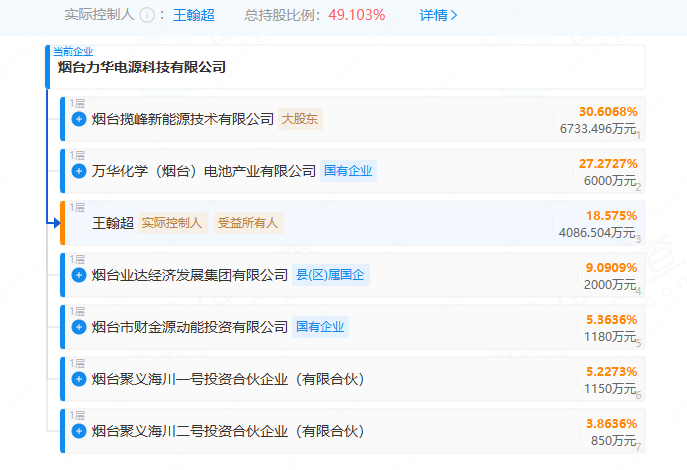
Task: Click the info icon beside 实际控制人
Action: (147, 16)
